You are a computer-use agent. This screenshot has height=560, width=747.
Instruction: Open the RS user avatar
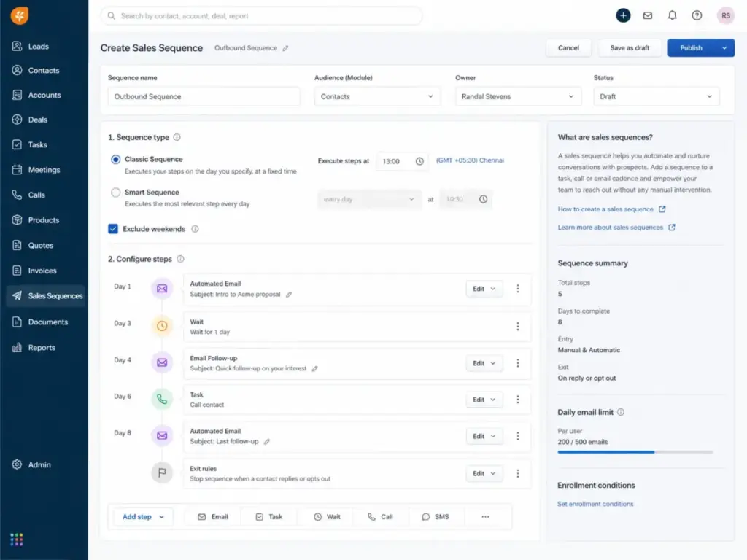click(726, 15)
